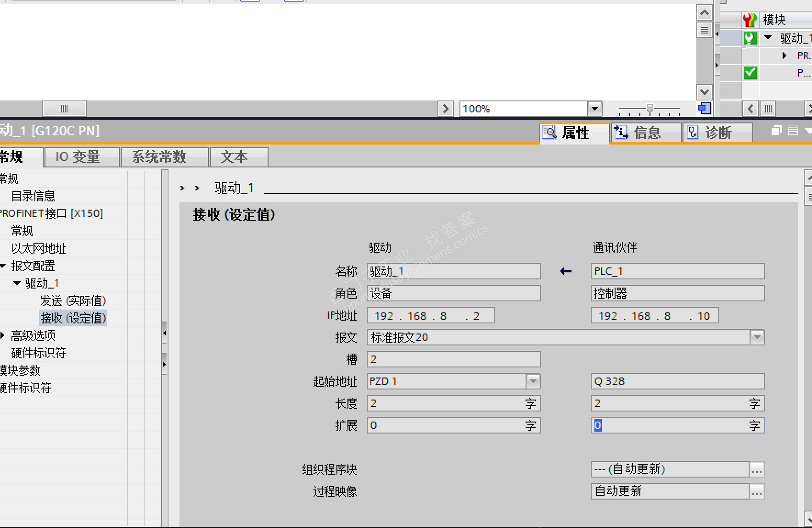Click the partner start address Q 328
This screenshot has height=528, width=812.
[x=678, y=381]
